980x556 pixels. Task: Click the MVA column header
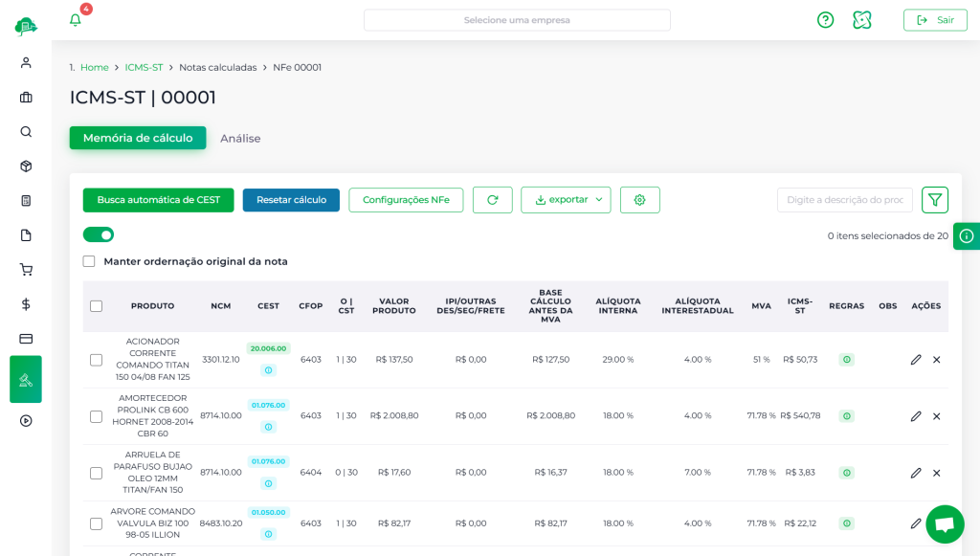761,306
